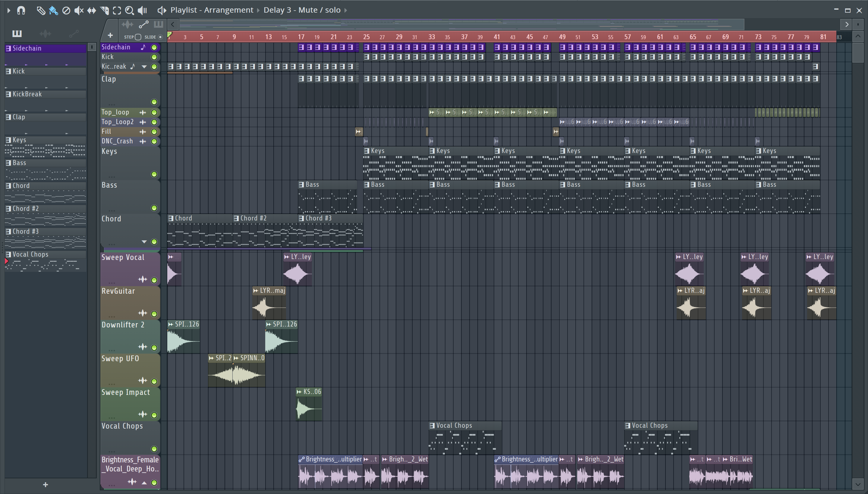
Task: Select the Playback scrub tool
Action: 143,11
